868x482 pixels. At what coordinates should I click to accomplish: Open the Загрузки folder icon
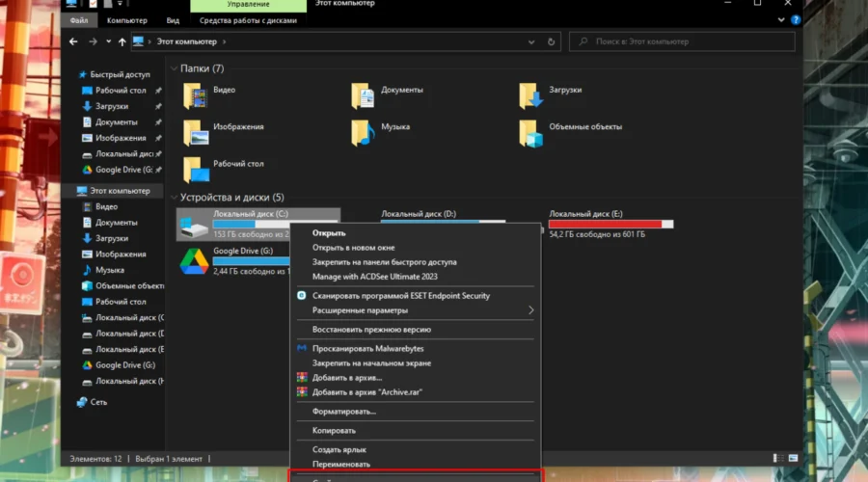point(530,95)
